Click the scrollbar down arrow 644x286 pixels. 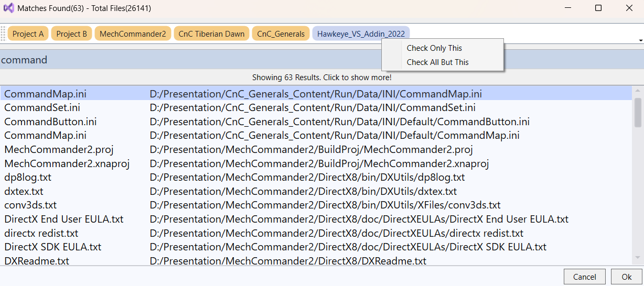coord(638,258)
